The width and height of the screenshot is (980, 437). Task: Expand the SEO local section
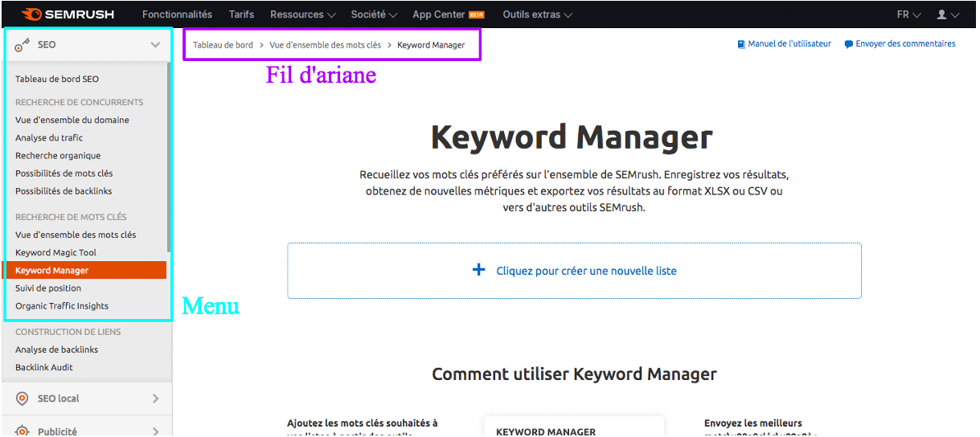point(155,398)
